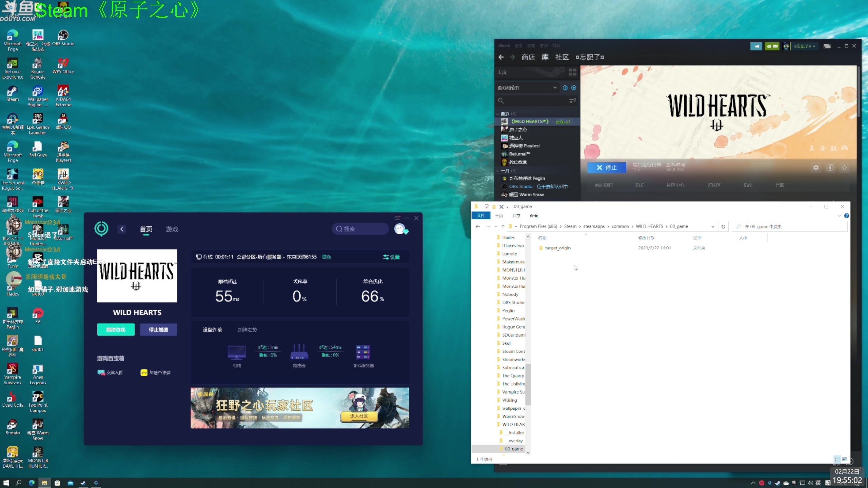Open the blue File tab in Explorer ribbon

(x=480, y=216)
